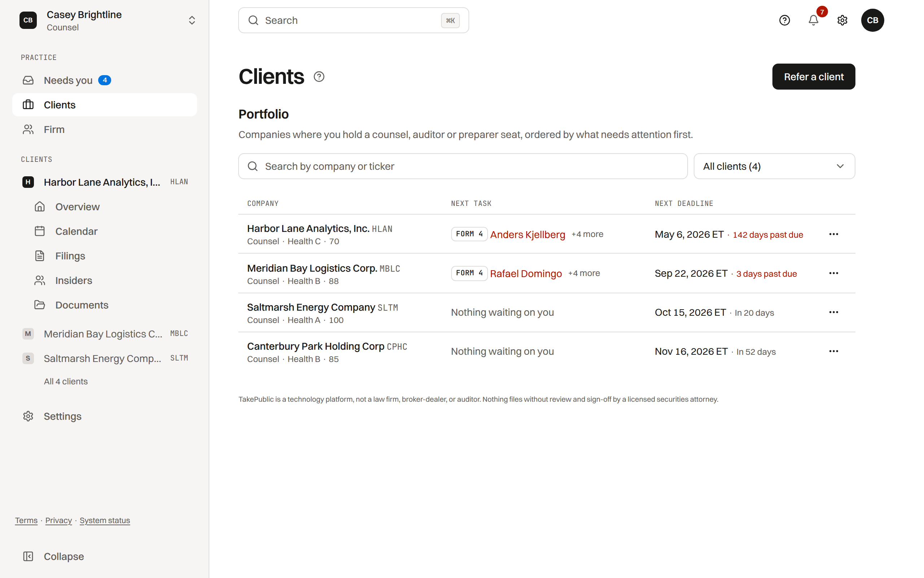Open Canterbury Park Holding Corp company row

click(547, 351)
